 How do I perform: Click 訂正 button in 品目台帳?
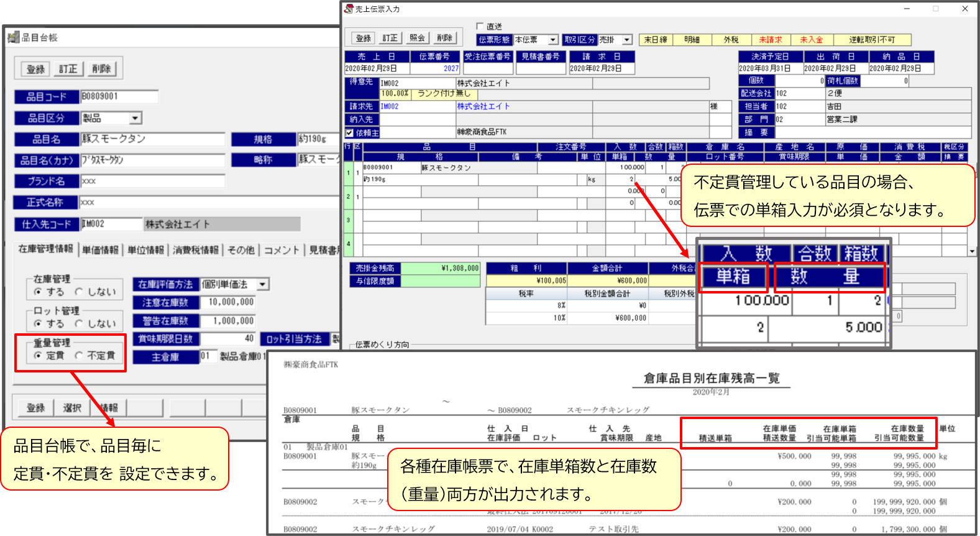[x=68, y=69]
